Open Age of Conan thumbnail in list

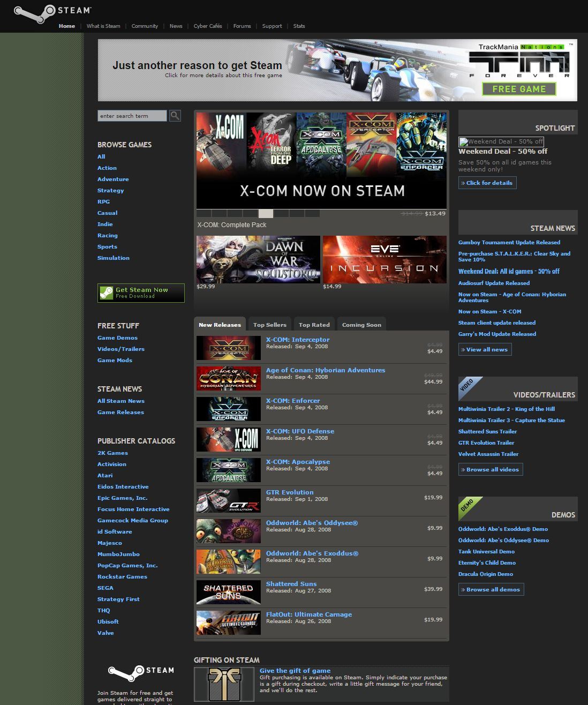pyautogui.click(x=229, y=379)
